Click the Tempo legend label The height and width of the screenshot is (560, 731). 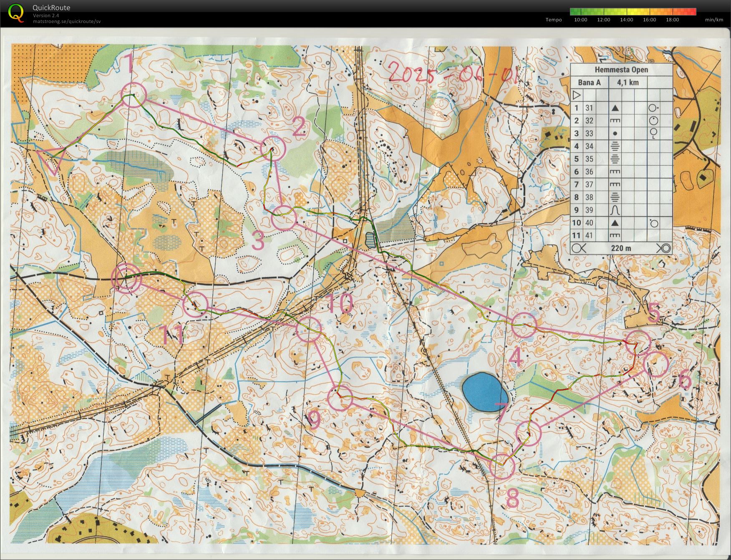[x=554, y=20]
